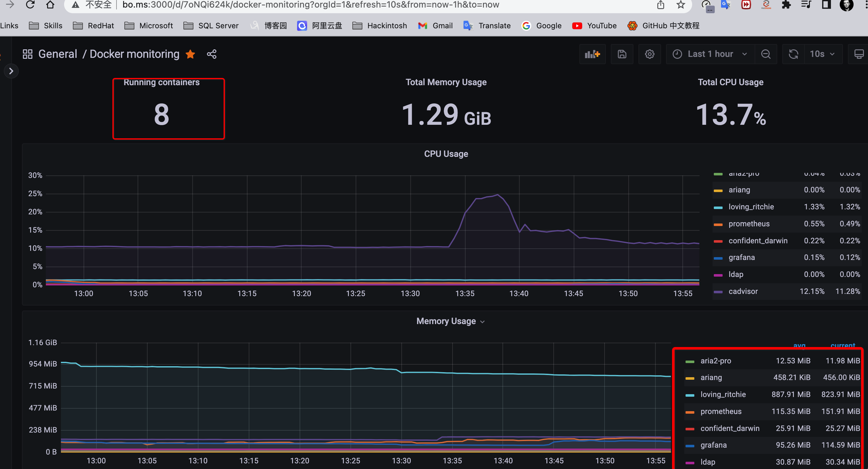Click the zoom out time range icon
868x469 pixels.
point(766,54)
